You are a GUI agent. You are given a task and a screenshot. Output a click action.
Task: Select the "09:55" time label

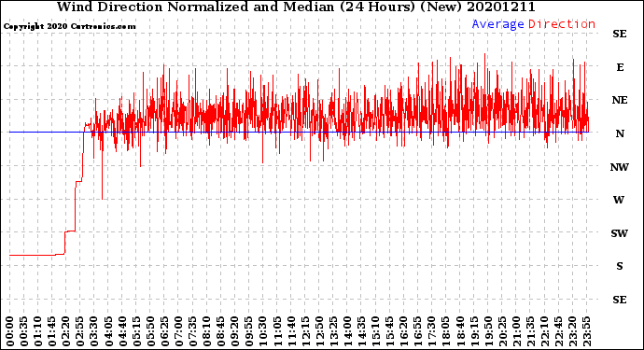coord(249,331)
